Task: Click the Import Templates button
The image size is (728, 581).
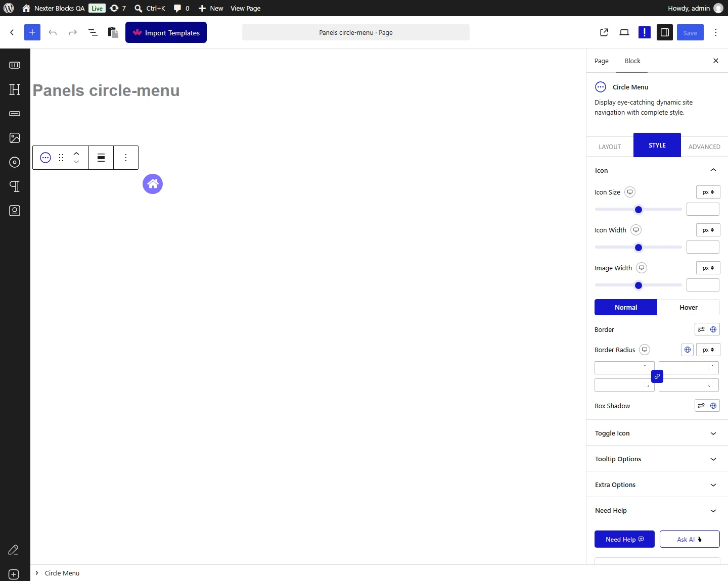Action: point(166,32)
